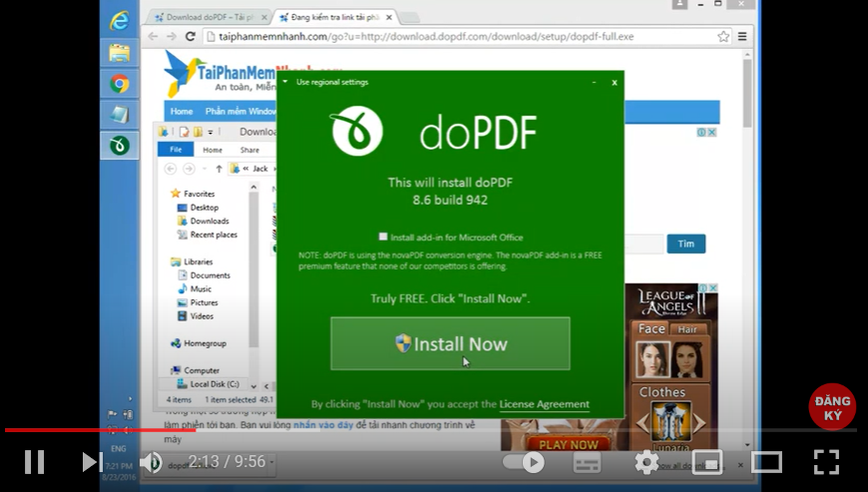The height and width of the screenshot is (492, 868).
Task: Go back in Chrome
Action: tap(153, 37)
